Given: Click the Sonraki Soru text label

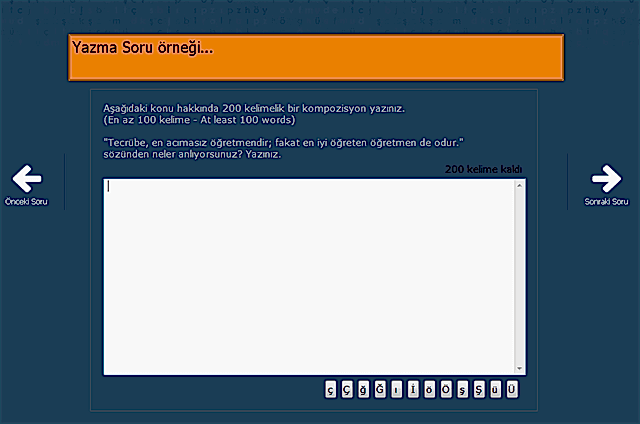Looking at the screenshot, I should pos(606,201).
